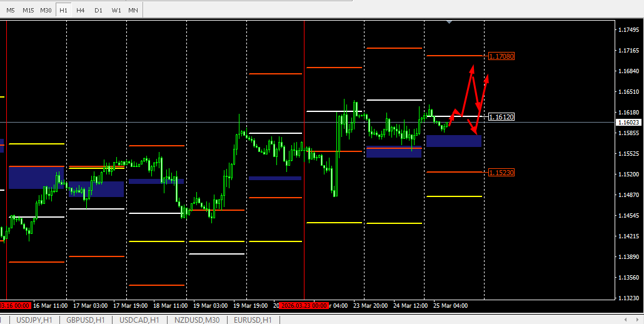Click the 23 Mar 20:00 time label

coord(370,306)
